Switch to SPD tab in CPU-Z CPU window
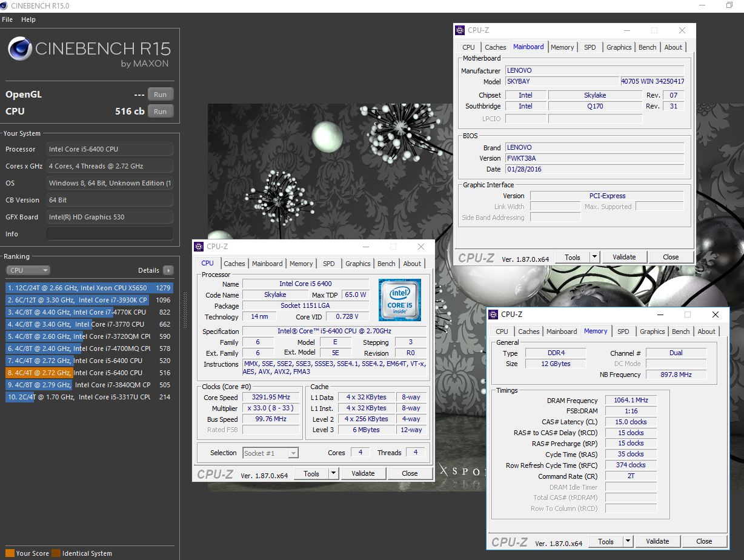 329,264
